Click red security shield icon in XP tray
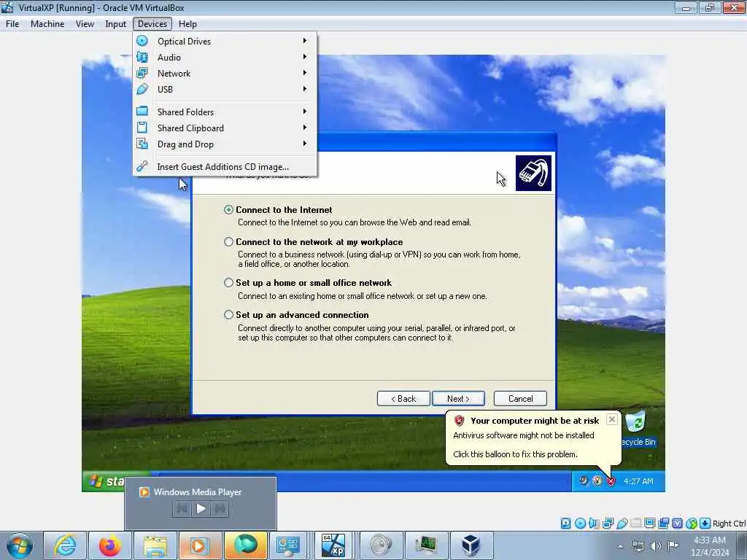 611,481
